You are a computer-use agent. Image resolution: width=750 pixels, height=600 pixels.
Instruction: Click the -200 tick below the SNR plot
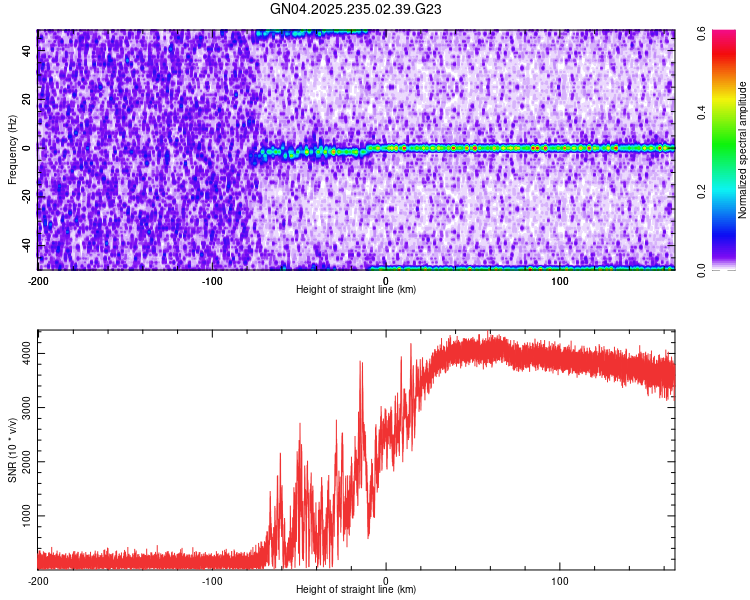coord(38,580)
